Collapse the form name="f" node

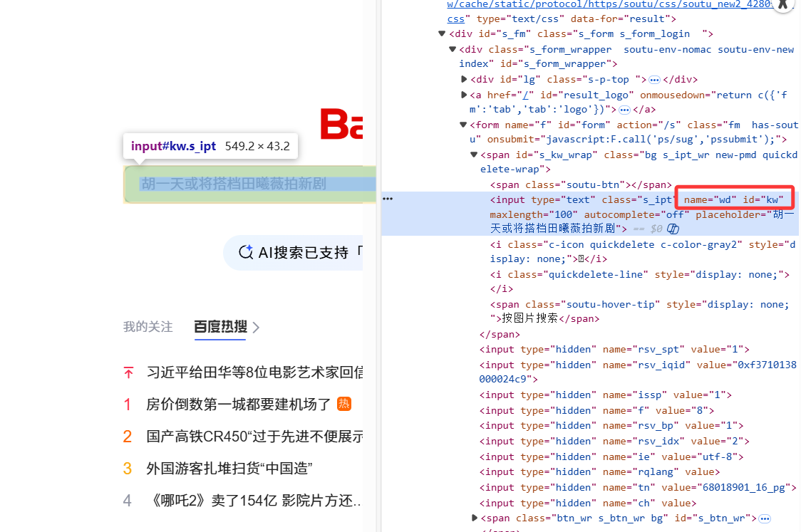pos(463,125)
